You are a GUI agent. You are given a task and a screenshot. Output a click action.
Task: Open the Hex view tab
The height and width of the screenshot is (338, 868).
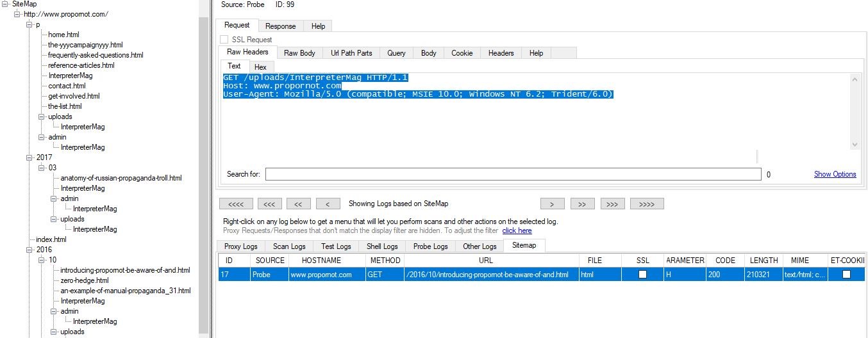(x=260, y=67)
